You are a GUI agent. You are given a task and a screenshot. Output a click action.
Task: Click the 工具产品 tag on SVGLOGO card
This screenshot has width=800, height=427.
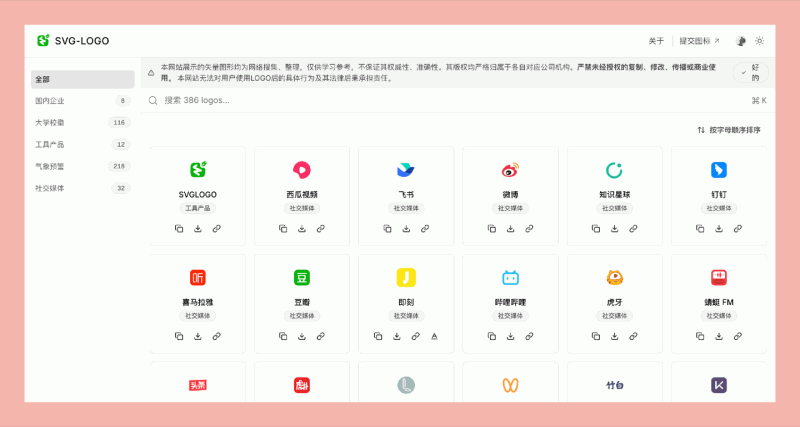point(197,208)
